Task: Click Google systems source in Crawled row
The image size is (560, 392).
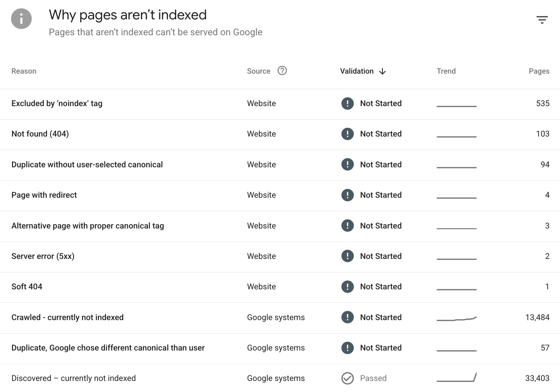Action: tap(276, 317)
